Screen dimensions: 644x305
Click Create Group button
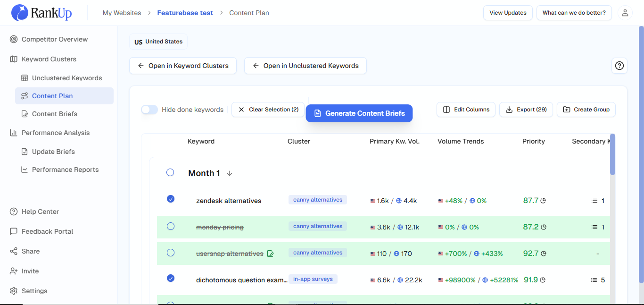(x=586, y=110)
